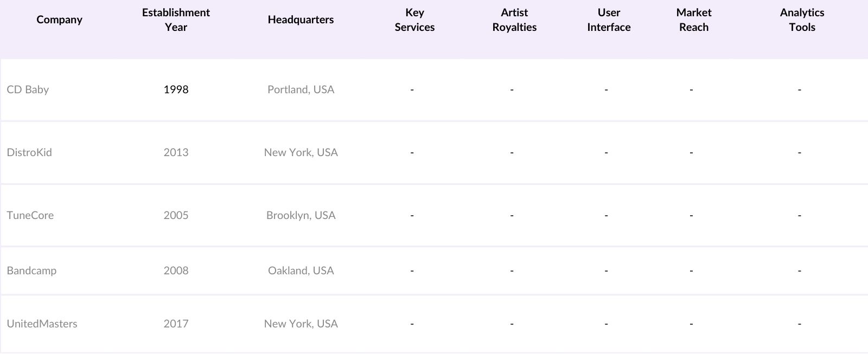
Task: Click the User Interface column header
Action: 609,20
